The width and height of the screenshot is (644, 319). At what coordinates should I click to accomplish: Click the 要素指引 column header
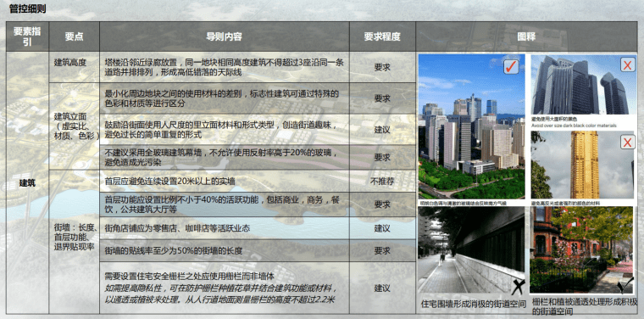coord(27,36)
